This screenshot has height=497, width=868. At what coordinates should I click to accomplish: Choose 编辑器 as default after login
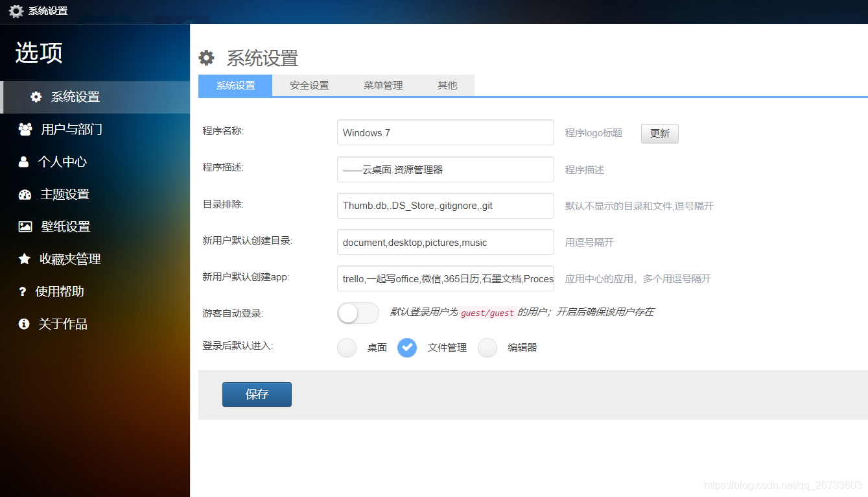pyautogui.click(x=487, y=348)
